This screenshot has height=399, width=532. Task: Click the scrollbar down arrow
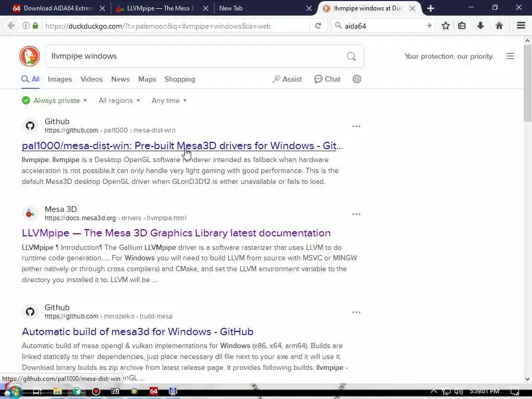(527, 379)
